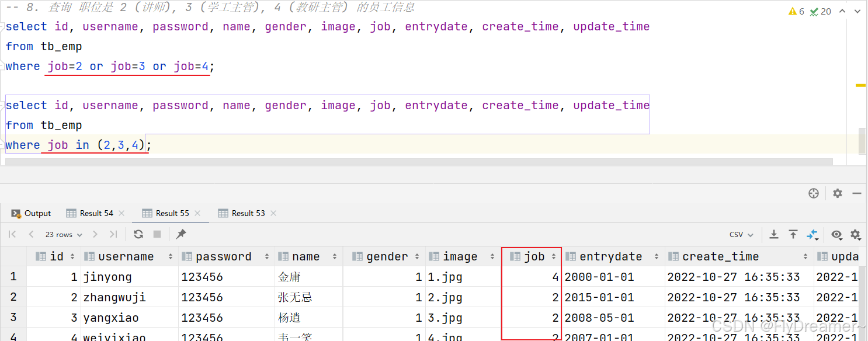Click the crosshair target icon in panel header
868x341 pixels.
pos(814,193)
